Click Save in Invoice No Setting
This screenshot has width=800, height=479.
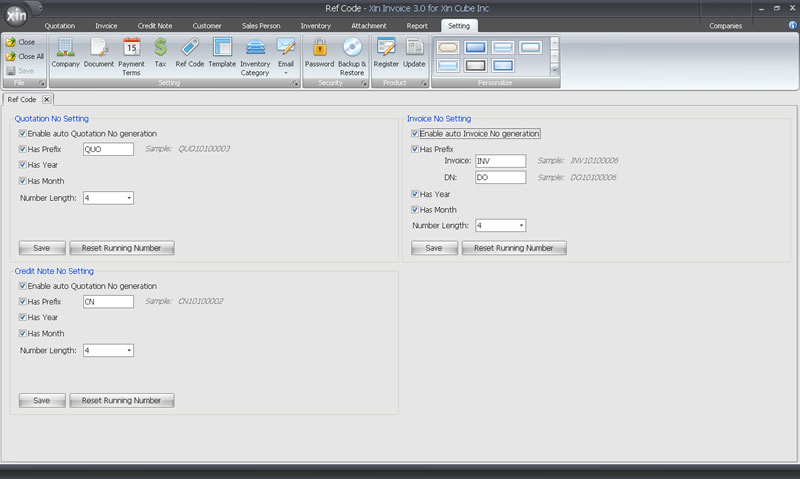tap(434, 248)
